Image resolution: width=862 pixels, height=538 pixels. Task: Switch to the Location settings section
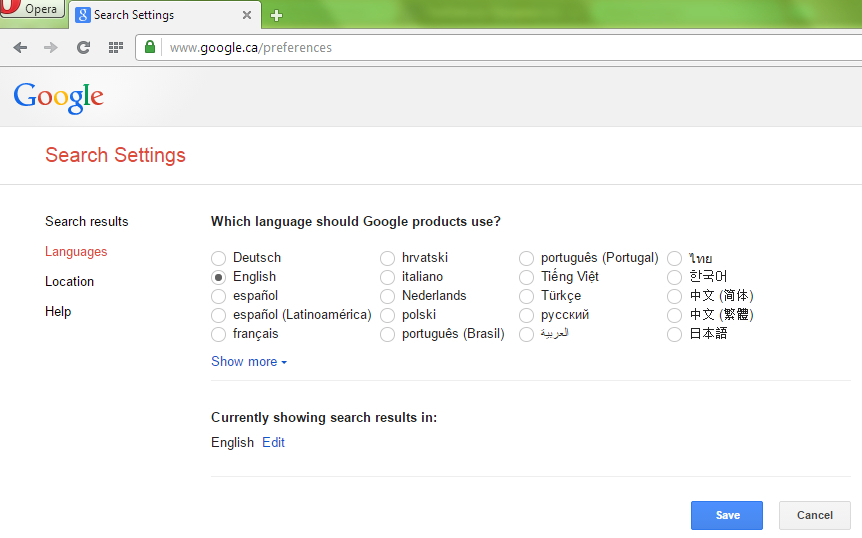click(x=69, y=281)
